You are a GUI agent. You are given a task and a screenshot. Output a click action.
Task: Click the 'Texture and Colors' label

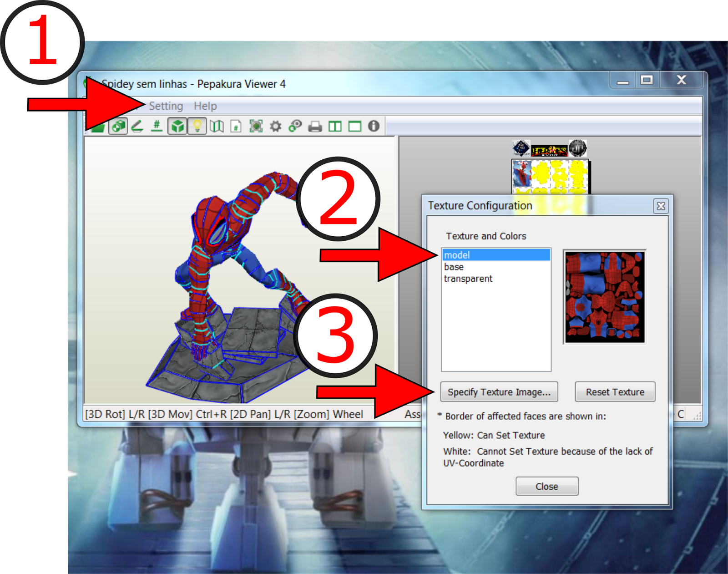point(486,236)
